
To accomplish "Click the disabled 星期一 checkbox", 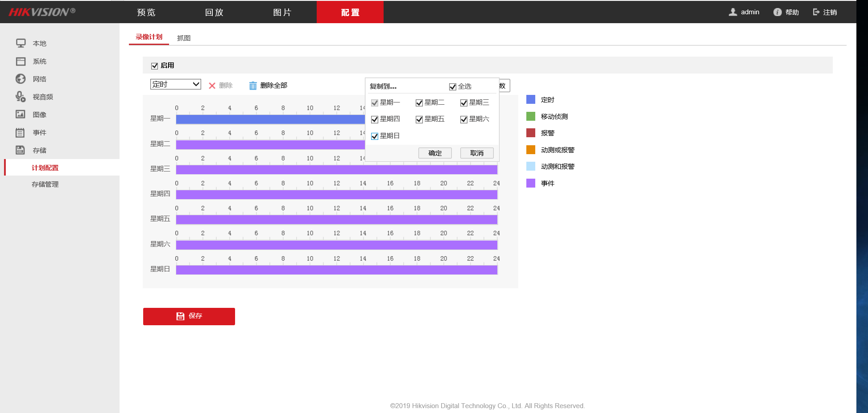I will pos(375,103).
